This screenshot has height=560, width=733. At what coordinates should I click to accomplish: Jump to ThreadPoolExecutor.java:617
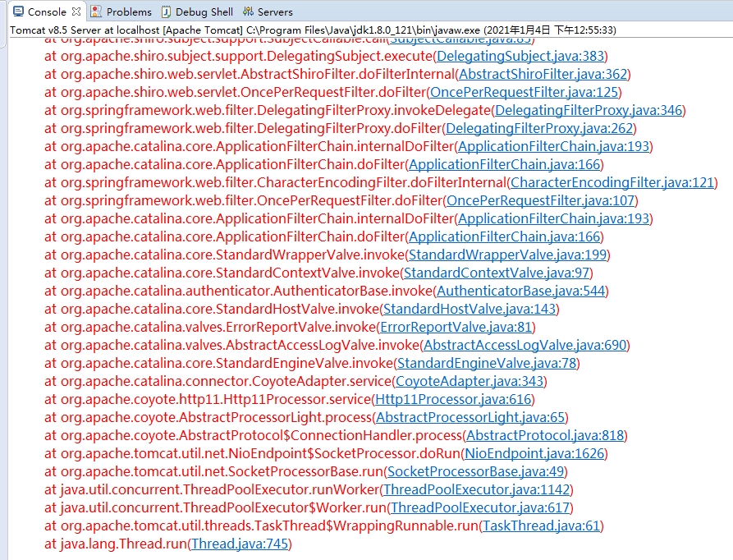click(480, 508)
